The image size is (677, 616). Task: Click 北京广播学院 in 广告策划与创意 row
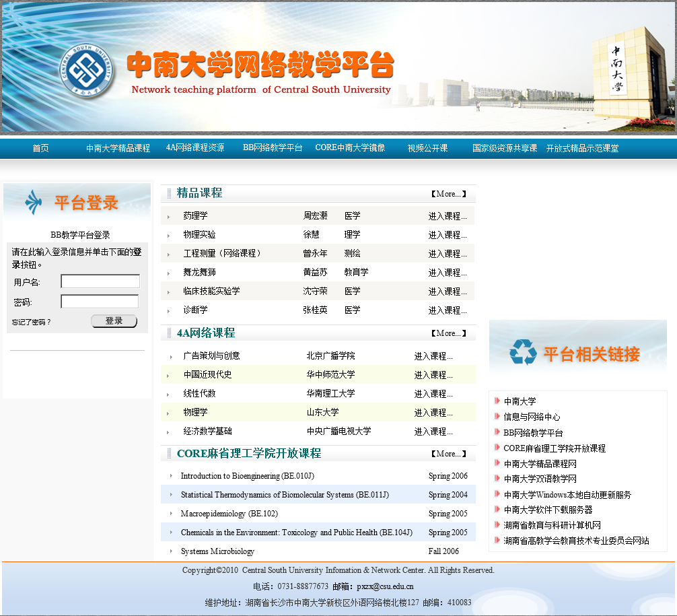(x=330, y=355)
